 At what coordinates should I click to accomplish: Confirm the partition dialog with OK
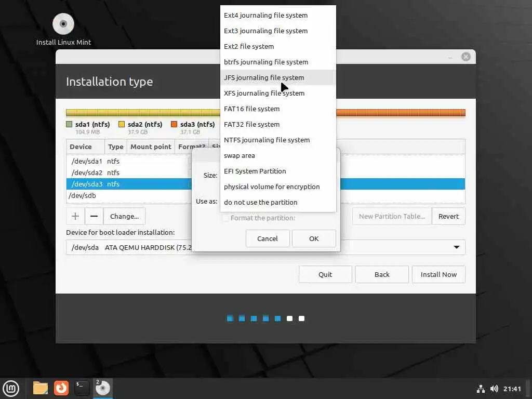point(314,238)
